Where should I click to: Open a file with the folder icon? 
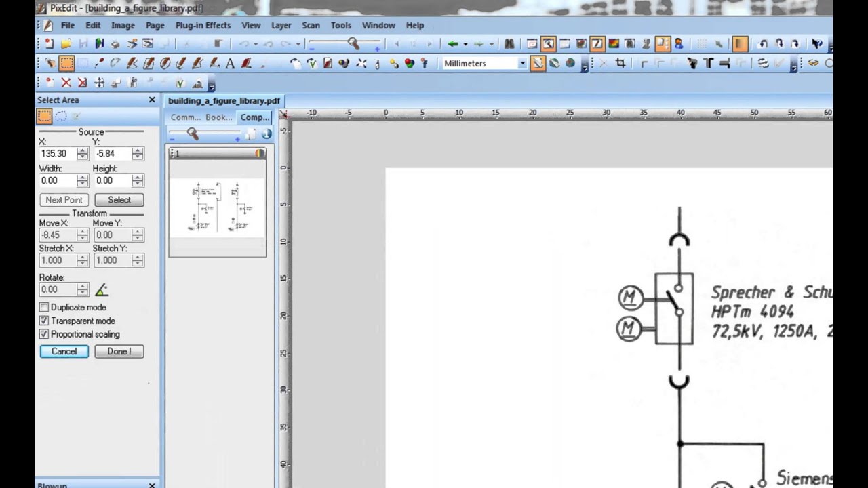point(66,44)
